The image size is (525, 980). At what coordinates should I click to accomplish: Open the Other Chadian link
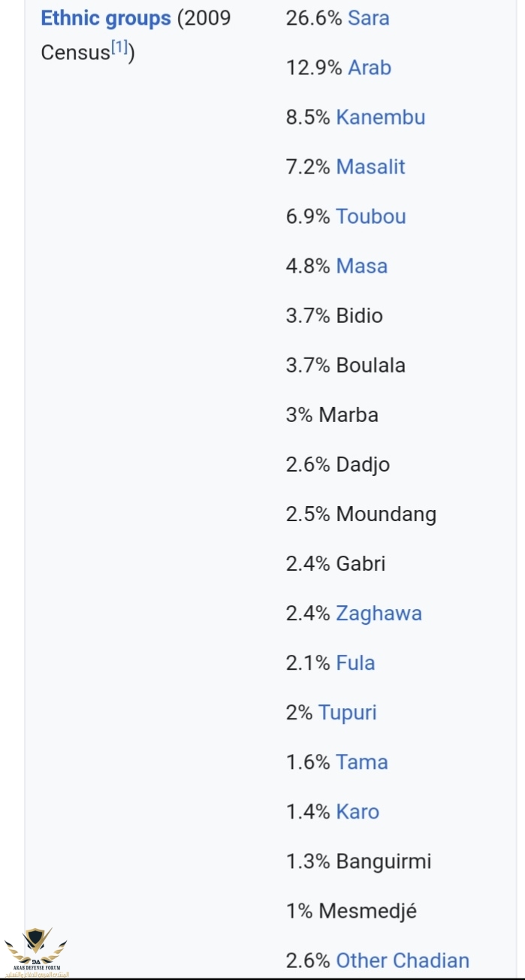point(402,960)
